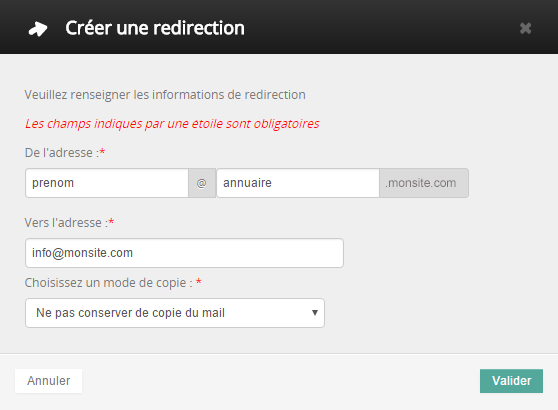558x410 pixels.
Task: Focus the annuaire subdomain field
Action: click(298, 183)
